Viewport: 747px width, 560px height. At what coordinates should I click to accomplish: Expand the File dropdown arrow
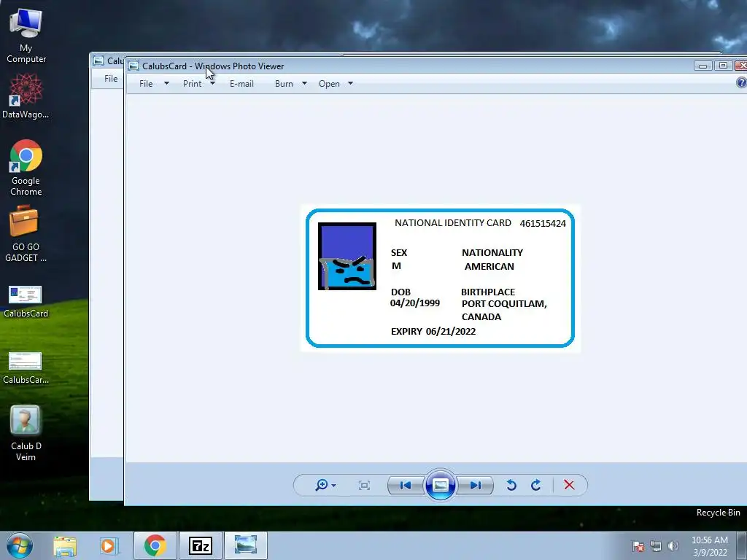[166, 83]
